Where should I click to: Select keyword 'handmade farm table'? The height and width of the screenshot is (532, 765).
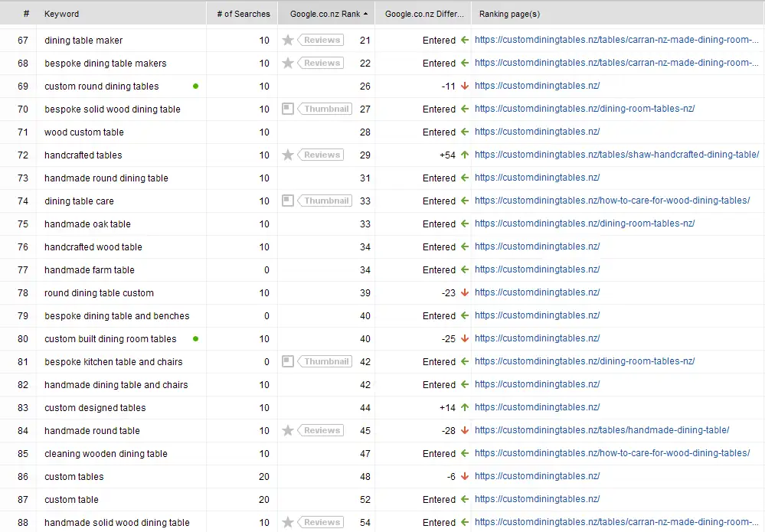pyautogui.click(x=90, y=270)
